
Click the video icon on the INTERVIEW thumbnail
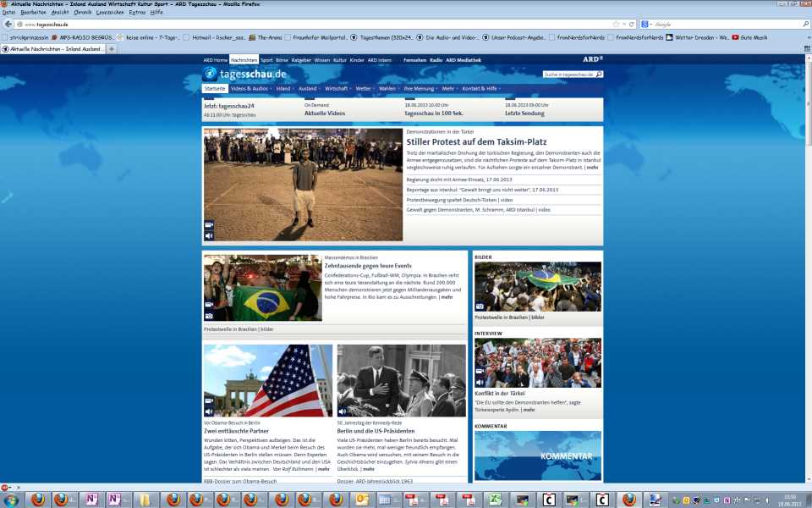tap(480, 371)
